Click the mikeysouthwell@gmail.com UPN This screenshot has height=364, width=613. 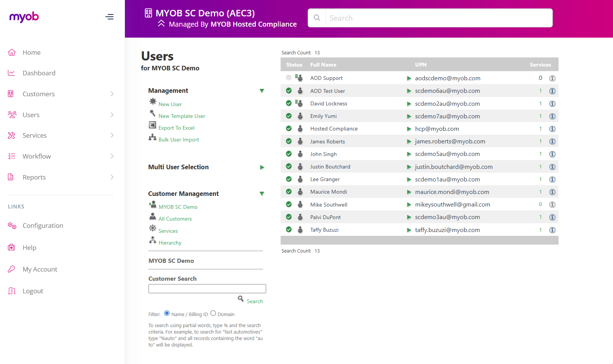point(452,205)
